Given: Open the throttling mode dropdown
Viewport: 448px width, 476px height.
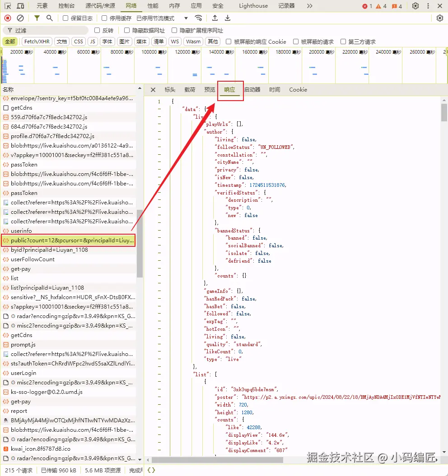Looking at the screenshot, I should (x=162, y=18).
